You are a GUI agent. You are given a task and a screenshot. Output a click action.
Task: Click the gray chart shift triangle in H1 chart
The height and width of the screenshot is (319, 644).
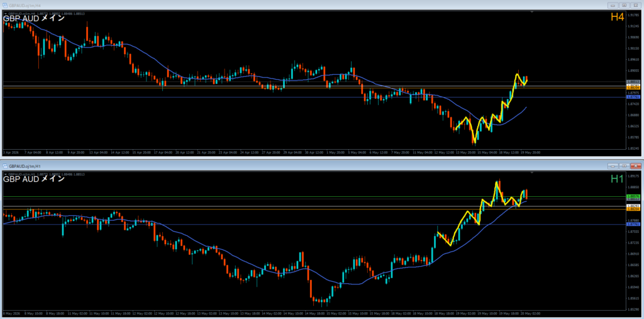coord(533,173)
